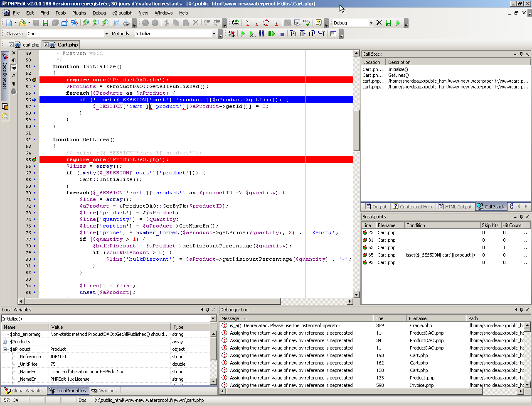Image resolution: width=532 pixels, height=406 pixels.
Task: Switch to the lowercase cart.php editor tab
Action: coord(31,45)
